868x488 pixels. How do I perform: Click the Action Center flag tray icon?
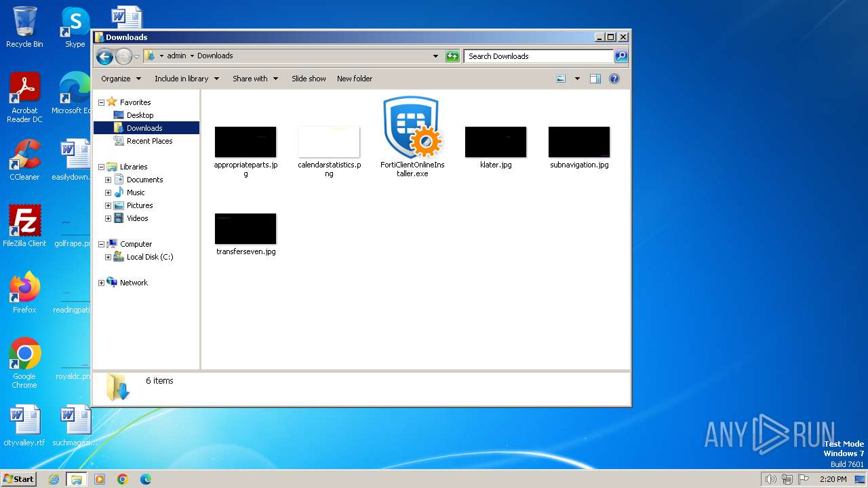(804, 479)
